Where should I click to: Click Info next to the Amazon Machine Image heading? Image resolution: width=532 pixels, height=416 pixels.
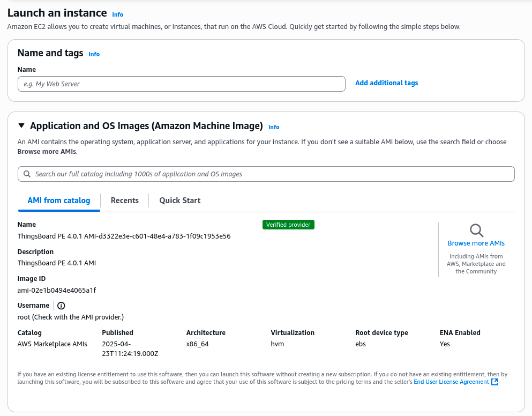(274, 128)
